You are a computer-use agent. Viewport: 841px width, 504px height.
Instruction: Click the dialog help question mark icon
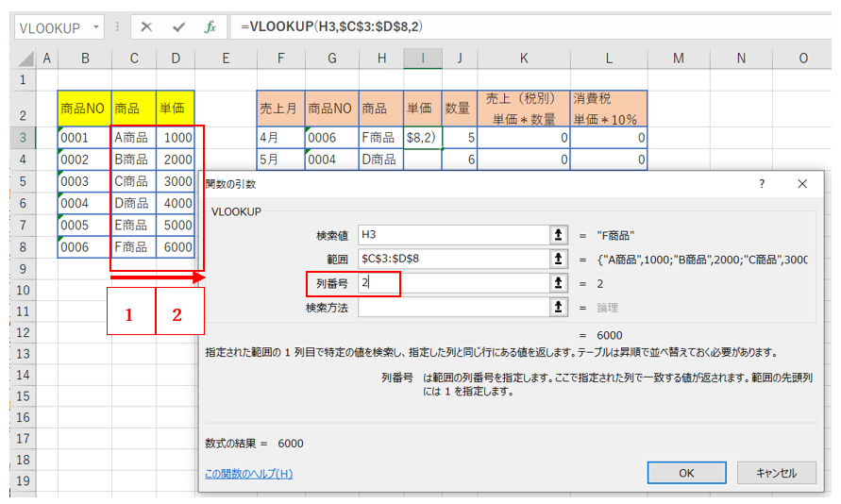762,184
